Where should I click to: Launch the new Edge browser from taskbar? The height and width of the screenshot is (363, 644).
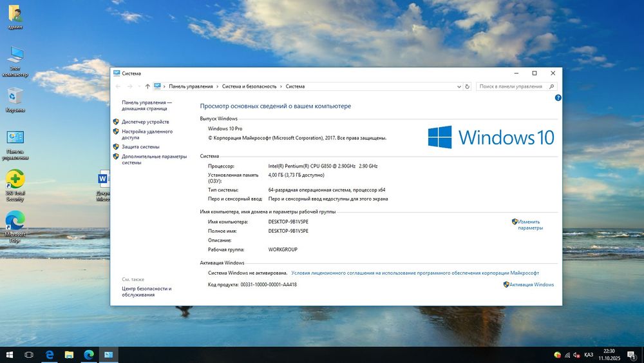pyautogui.click(x=89, y=355)
